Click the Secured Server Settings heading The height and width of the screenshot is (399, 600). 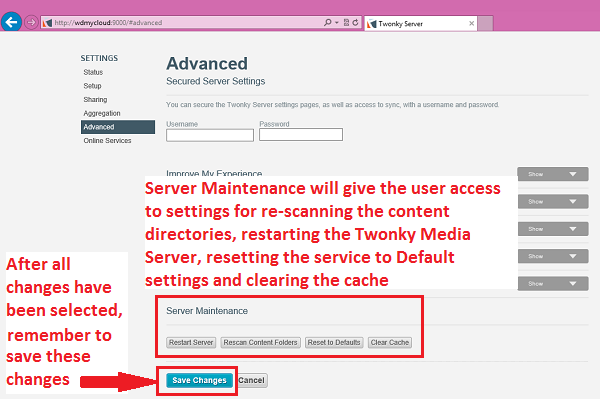pos(215,81)
